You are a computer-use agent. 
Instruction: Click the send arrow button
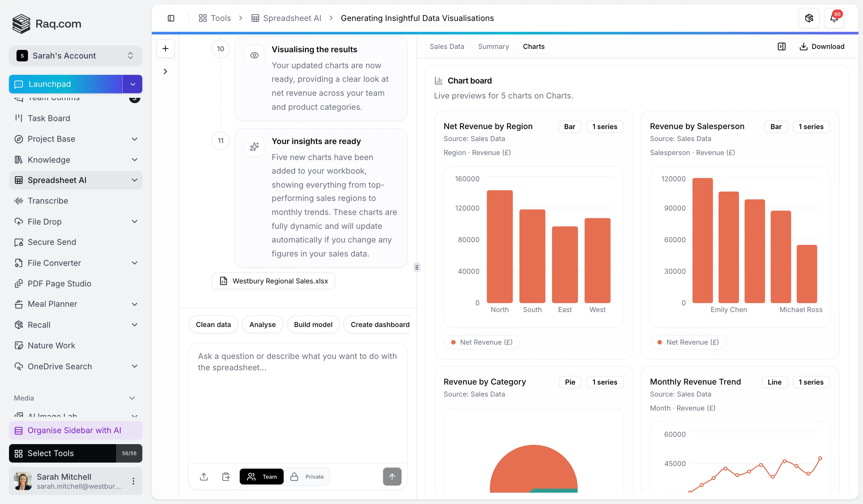click(x=392, y=477)
